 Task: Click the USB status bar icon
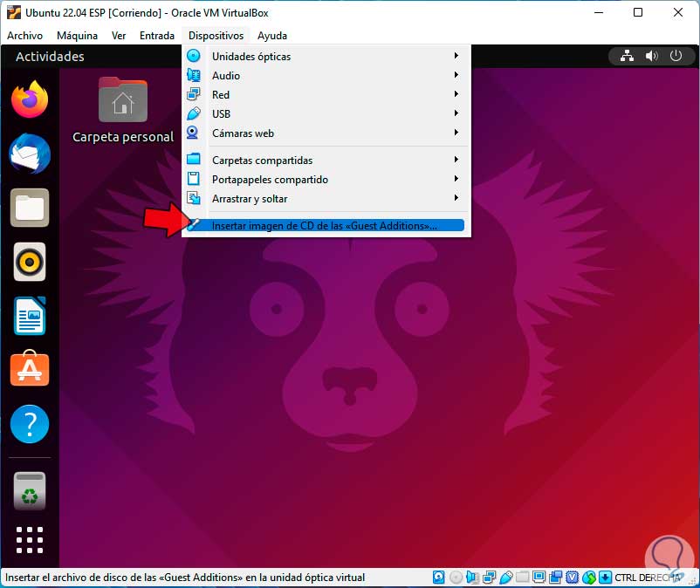[506, 578]
